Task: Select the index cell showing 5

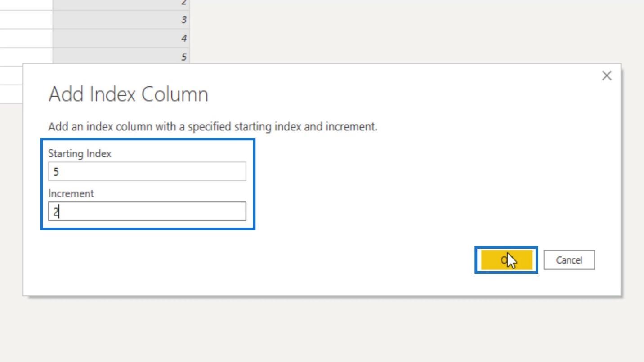Action: [x=121, y=56]
